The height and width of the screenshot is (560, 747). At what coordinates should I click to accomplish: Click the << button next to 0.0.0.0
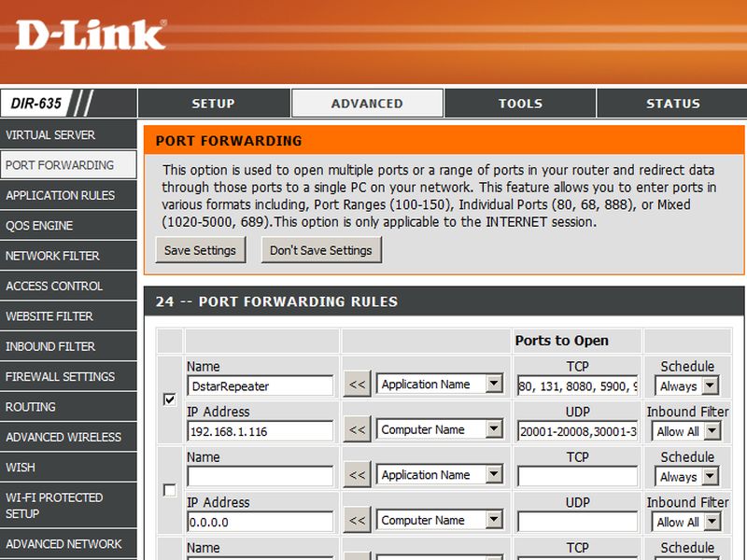click(358, 521)
